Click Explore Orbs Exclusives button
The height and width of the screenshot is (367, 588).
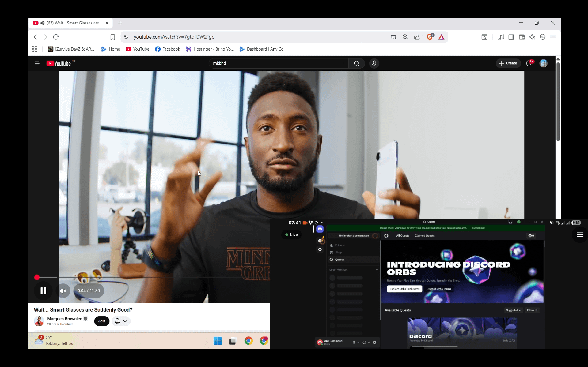[x=404, y=289]
